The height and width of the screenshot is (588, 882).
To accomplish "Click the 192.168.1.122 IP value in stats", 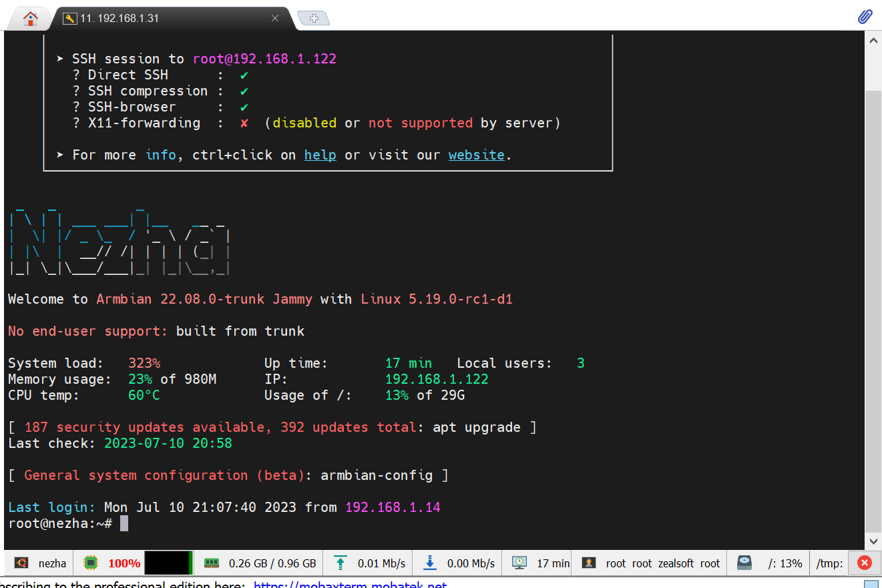I will click(x=437, y=379).
